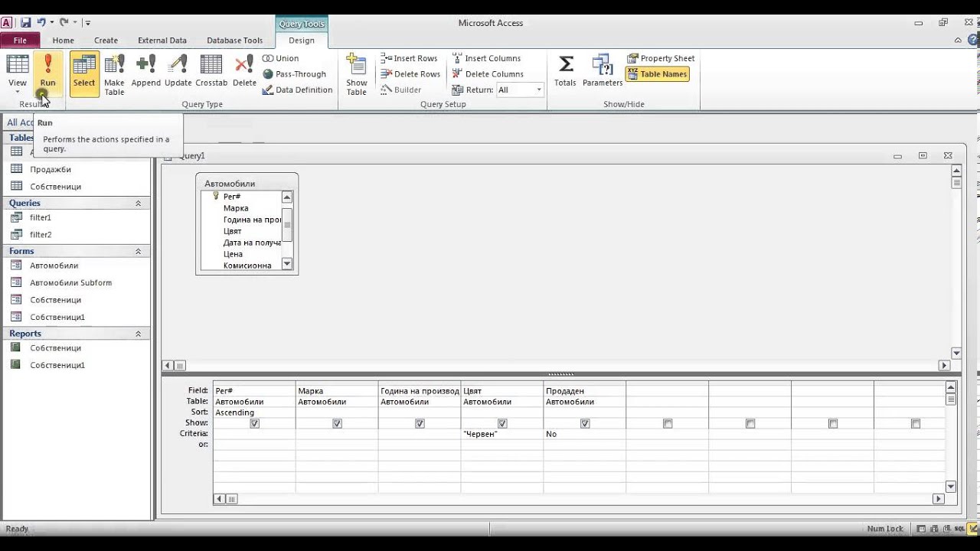Open the Собственици table in navigation pane

click(x=55, y=187)
